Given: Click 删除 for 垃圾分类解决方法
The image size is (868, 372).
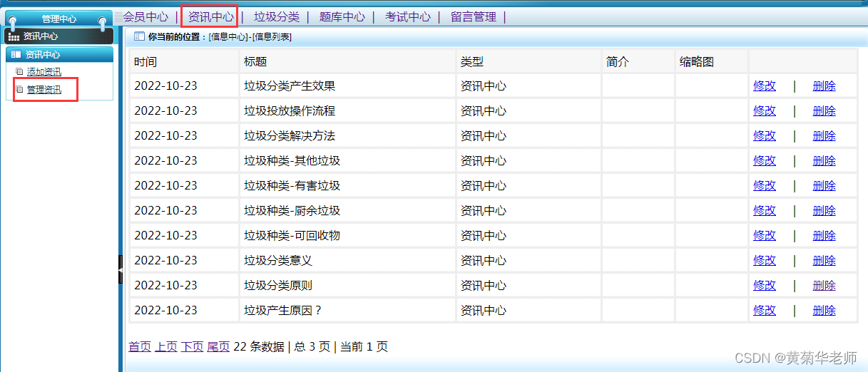Looking at the screenshot, I should click(824, 135).
